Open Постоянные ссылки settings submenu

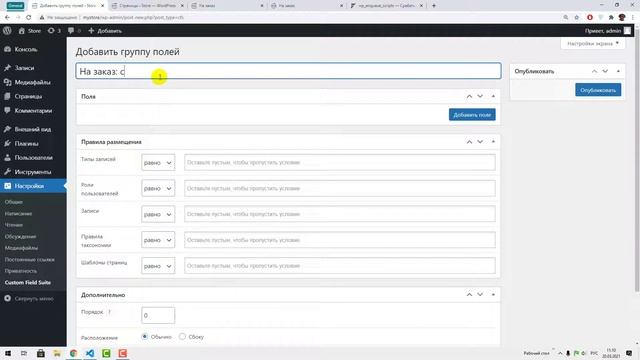tap(29, 259)
